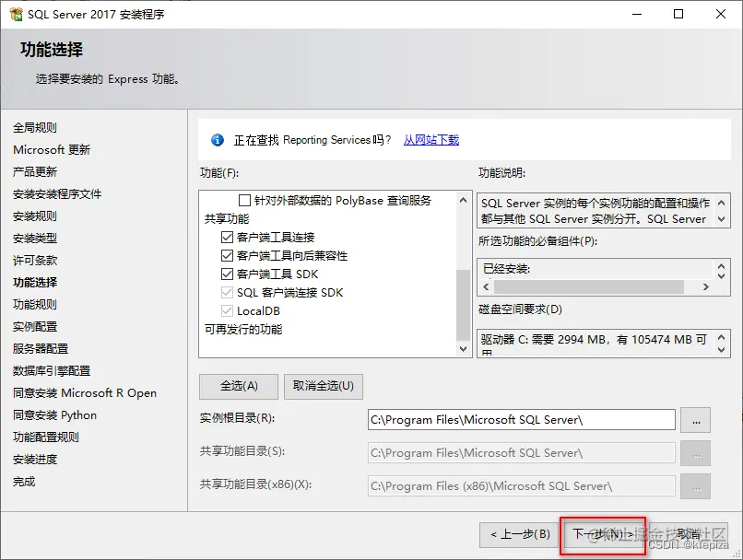This screenshot has height=560, width=743.
Task: Select 全局规则 step in sidebar
Action: pyautogui.click(x=35, y=127)
